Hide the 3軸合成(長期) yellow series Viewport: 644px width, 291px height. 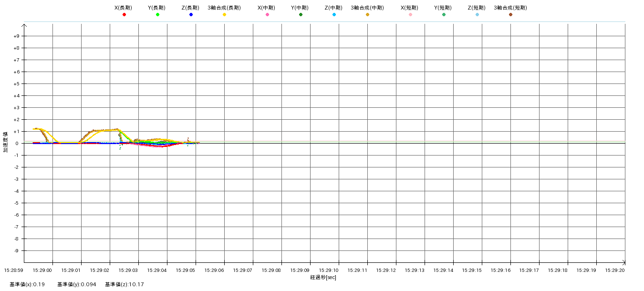pos(224,15)
